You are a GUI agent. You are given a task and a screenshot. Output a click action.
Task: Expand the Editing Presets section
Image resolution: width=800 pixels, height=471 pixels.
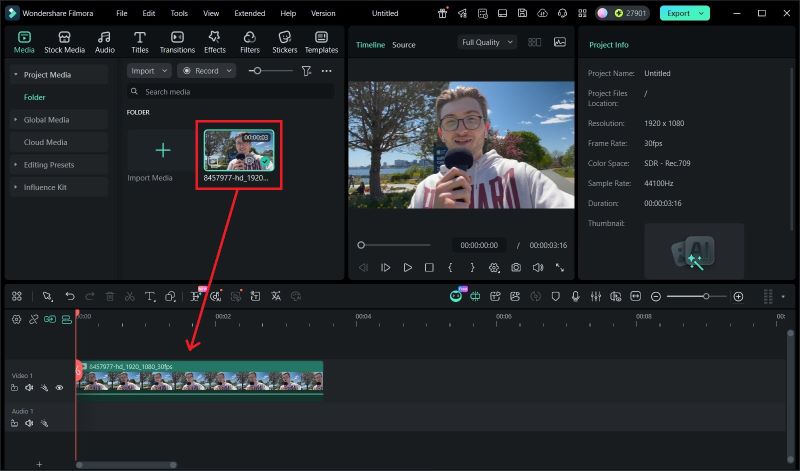16,165
